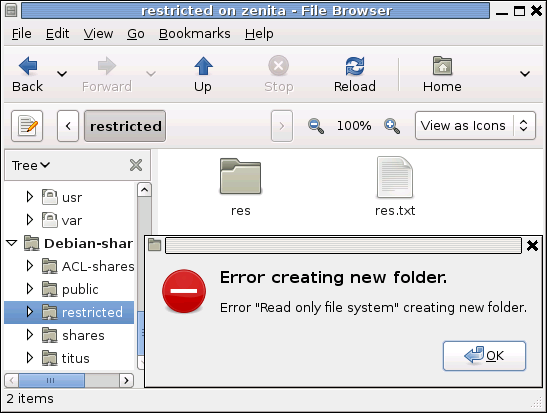The height and width of the screenshot is (413, 547).
Task: Reload the current folder view
Action: 355,66
